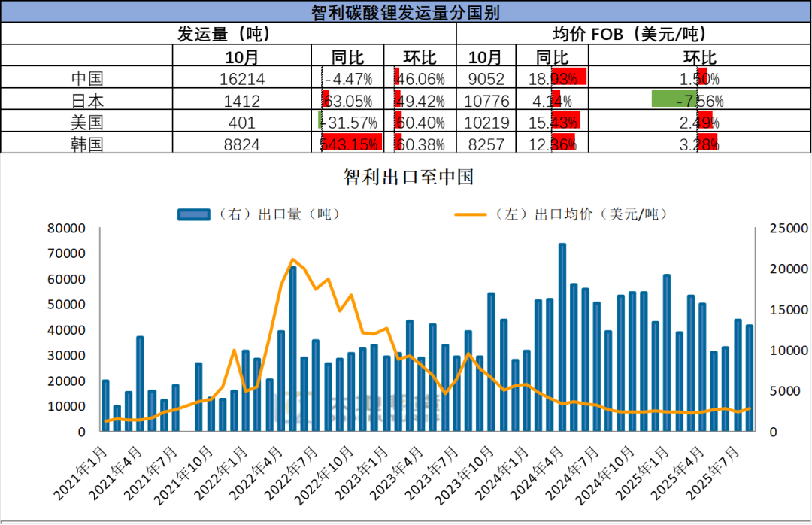Click the legend label （右）出口量（吨）
This screenshot has height=525, width=812.
click(277, 214)
